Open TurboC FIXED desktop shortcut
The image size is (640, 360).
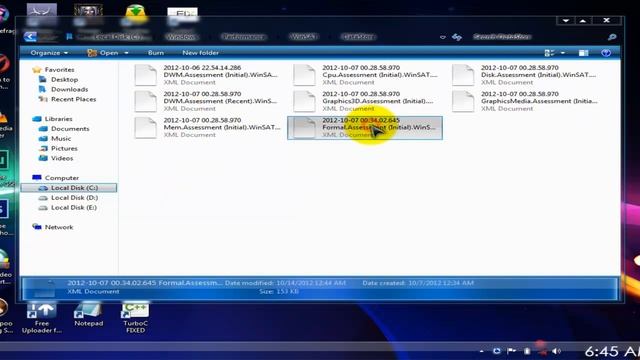coord(136,318)
